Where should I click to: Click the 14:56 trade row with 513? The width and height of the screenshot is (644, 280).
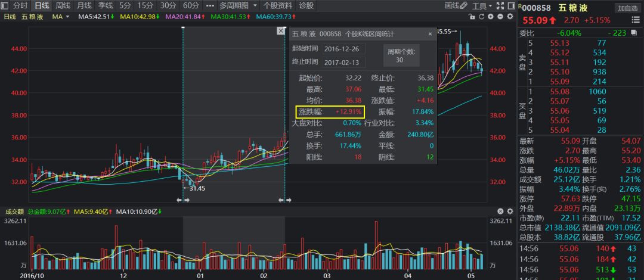pyautogui.click(x=580, y=269)
